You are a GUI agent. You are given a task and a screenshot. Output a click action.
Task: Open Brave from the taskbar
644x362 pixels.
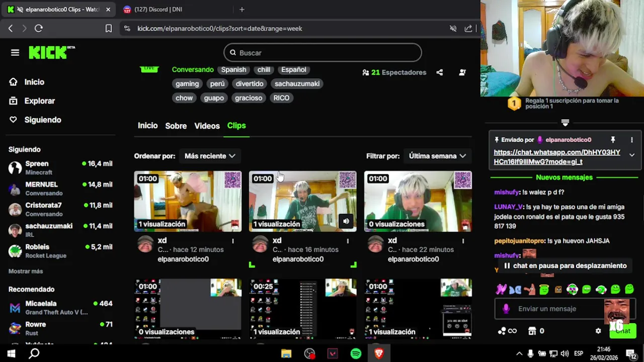[379, 353]
